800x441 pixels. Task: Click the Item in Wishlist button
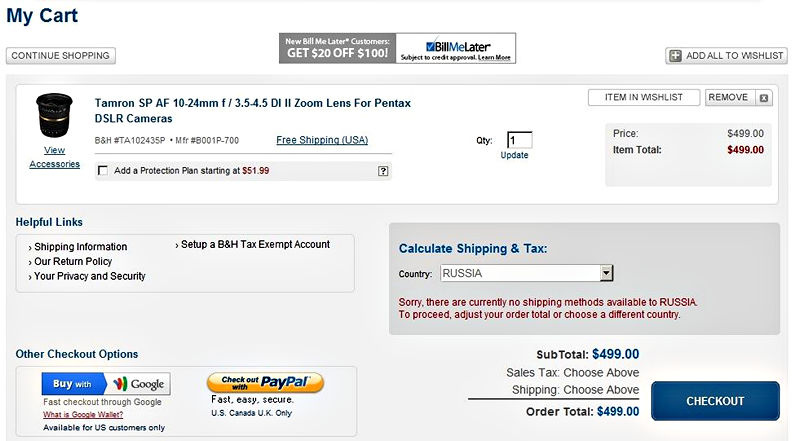click(643, 97)
